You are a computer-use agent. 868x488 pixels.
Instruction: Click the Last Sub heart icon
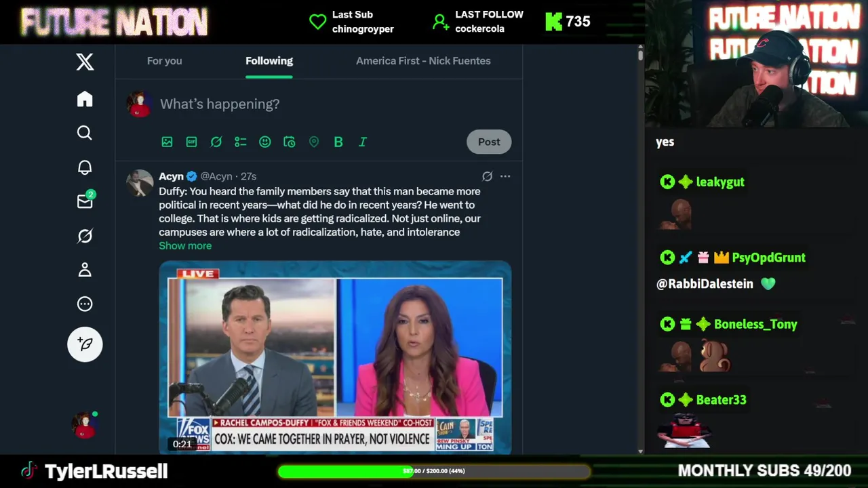coord(317,22)
